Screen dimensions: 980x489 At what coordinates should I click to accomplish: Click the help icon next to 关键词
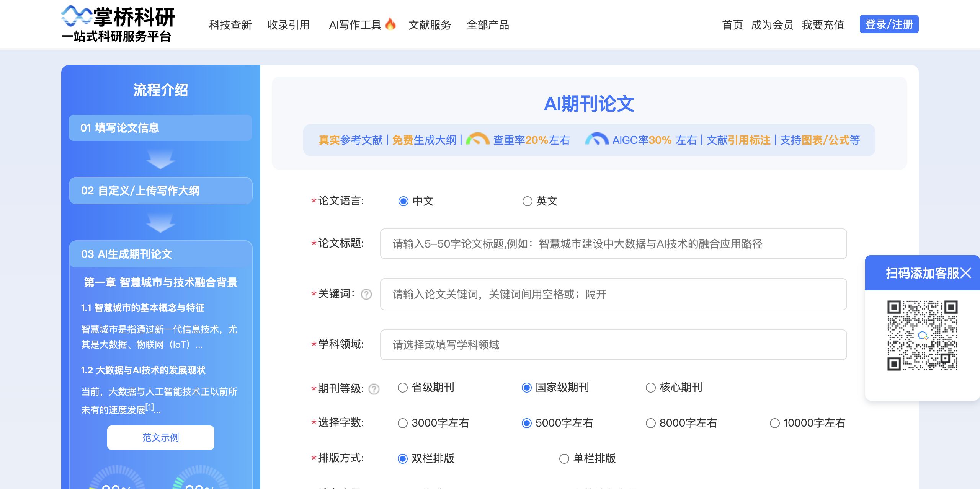[366, 294]
